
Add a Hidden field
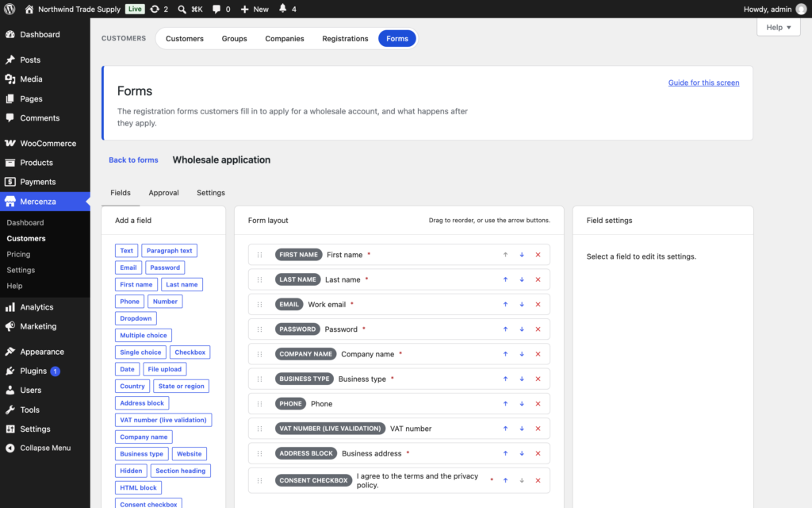point(131,471)
